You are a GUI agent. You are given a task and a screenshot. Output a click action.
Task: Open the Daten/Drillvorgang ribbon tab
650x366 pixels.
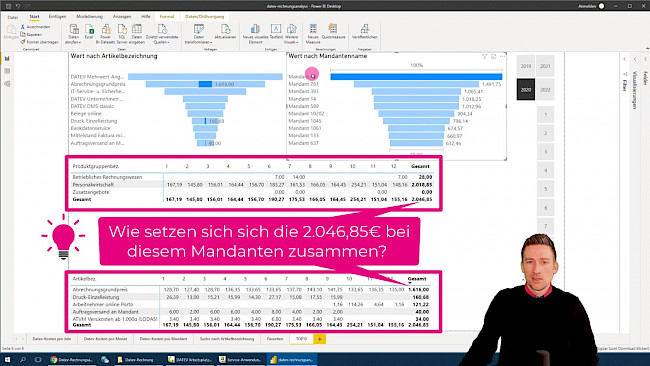(x=204, y=17)
